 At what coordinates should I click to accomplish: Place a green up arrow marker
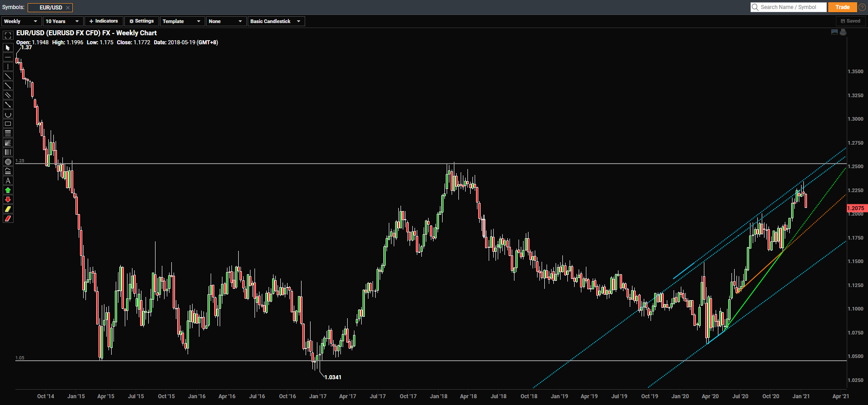click(8, 190)
